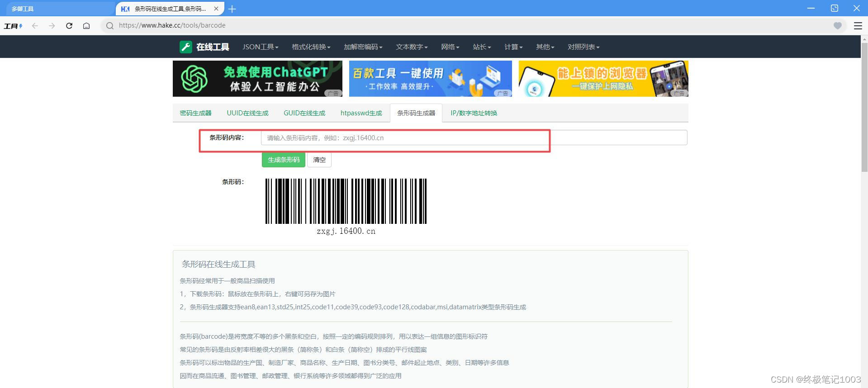Open a new tab with plus icon
The height and width of the screenshot is (388, 868).
pyautogui.click(x=232, y=9)
